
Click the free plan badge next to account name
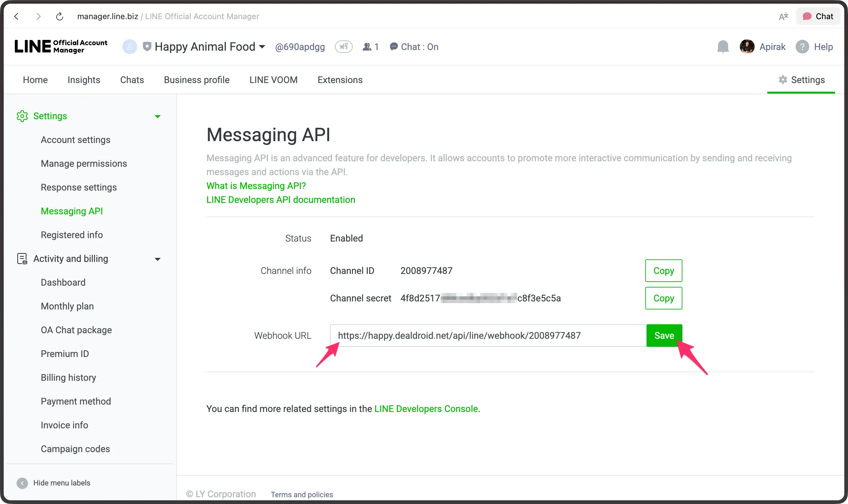click(x=344, y=47)
